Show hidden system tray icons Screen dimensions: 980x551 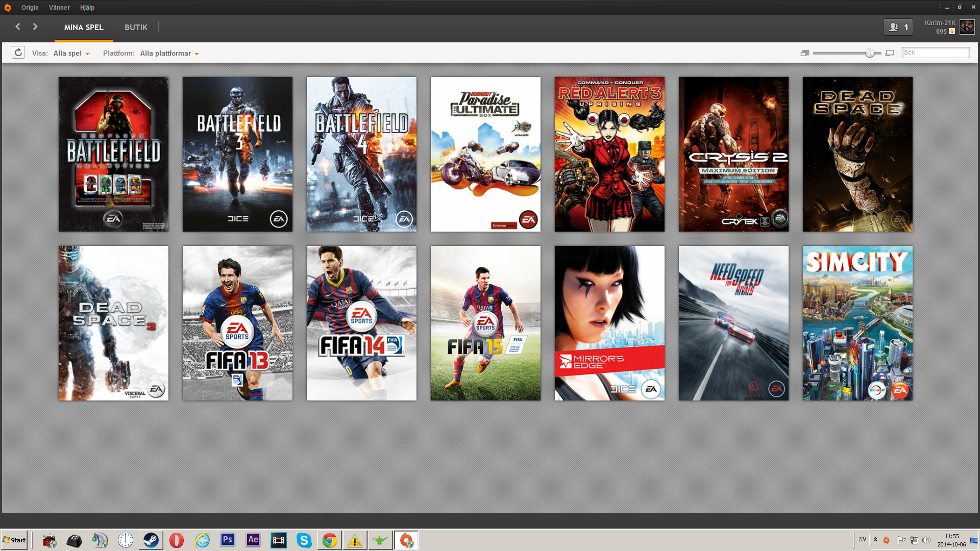click(875, 540)
